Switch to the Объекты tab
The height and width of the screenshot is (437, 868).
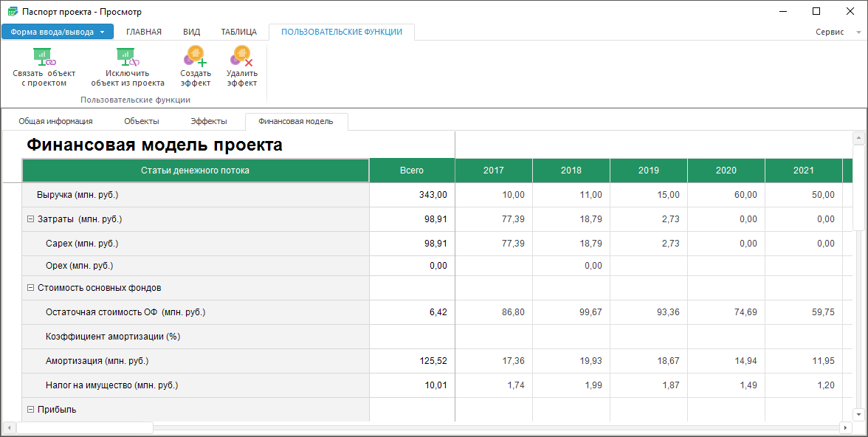[x=142, y=121]
